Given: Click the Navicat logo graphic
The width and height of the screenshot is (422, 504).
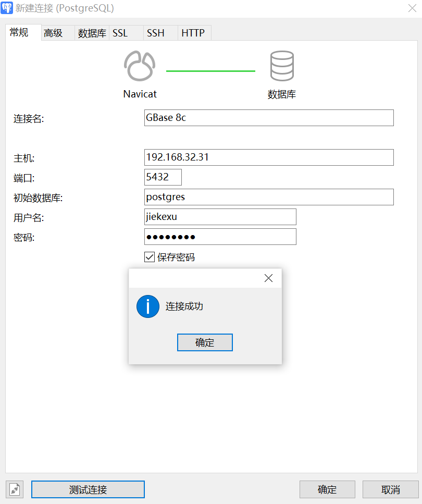Looking at the screenshot, I should (139, 65).
